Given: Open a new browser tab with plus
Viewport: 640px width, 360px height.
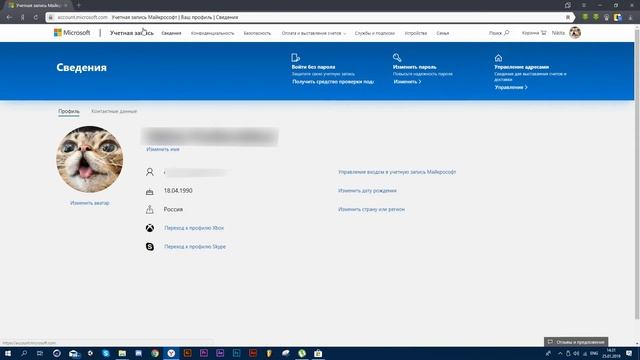Looking at the screenshot, I should pos(78,5).
